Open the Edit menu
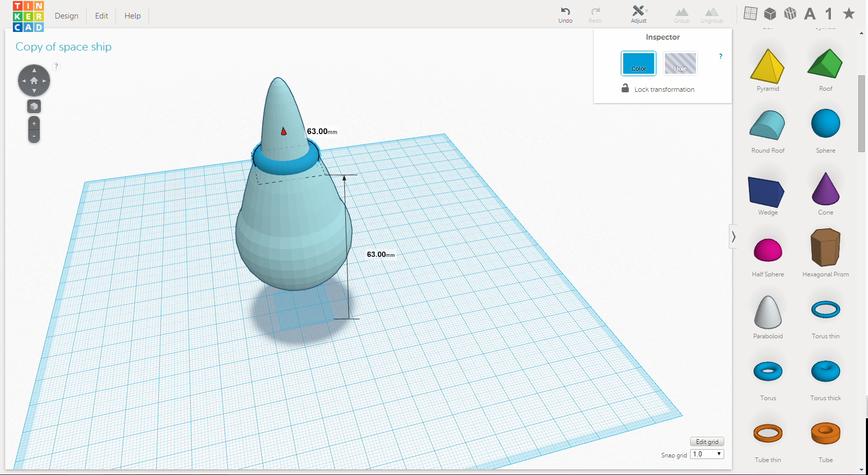The image size is (868, 475). [x=102, y=16]
